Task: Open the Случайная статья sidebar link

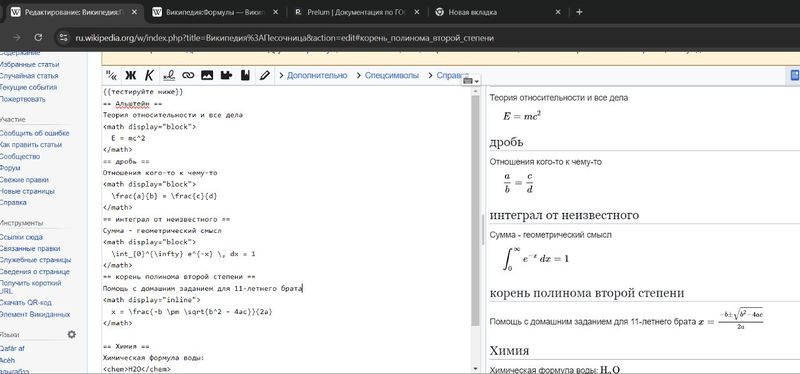Action: [x=29, y=76]
